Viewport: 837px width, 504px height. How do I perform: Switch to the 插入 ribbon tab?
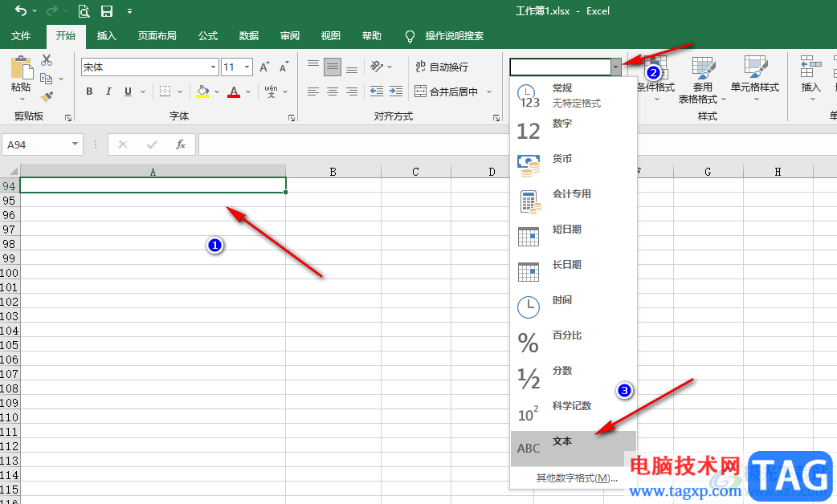106,36
